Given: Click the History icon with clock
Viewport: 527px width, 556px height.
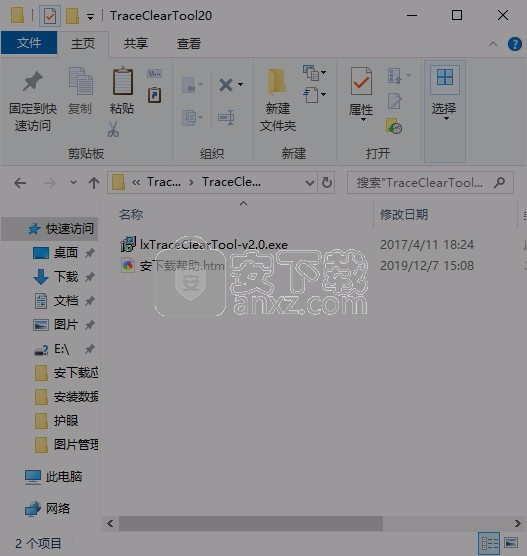Looking at the screenshot, I should pyautogui.click(x=394, y=126).
